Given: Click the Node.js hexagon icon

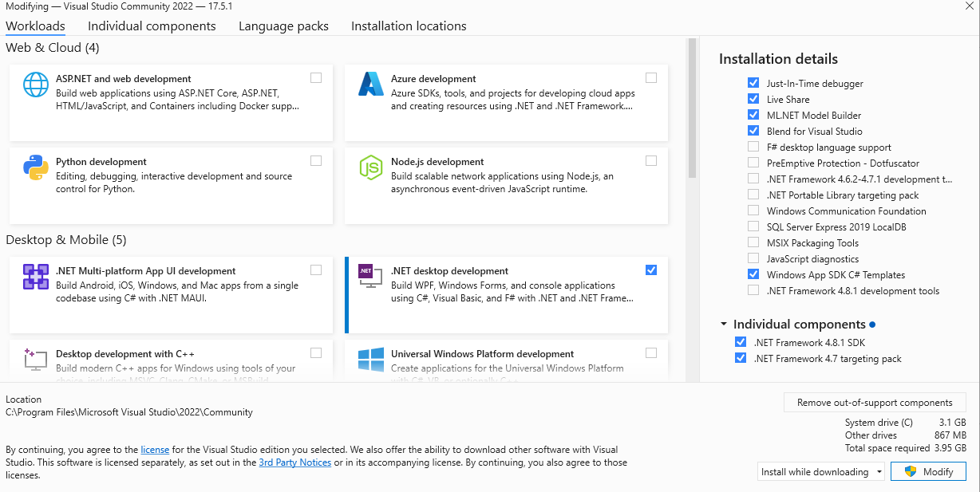Looking at the screenshot, I should click(x=371, y=167).
